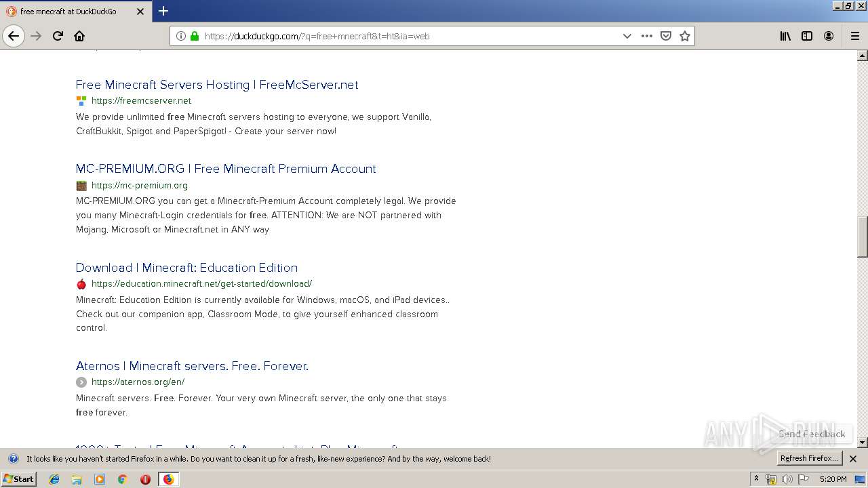This screenshot has height=488, width=868.
Task: Open 'MC-PREMIUM.ORG Free Minecraft Premium Account' result
Action: 226,169
